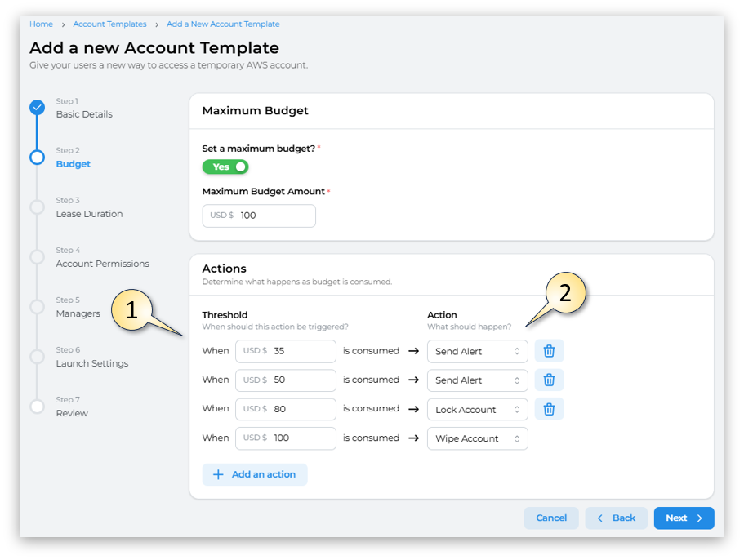This screenshot has height=560, width=753.
Task: Select the Managers step in sidebar
Action: [78, 313]
